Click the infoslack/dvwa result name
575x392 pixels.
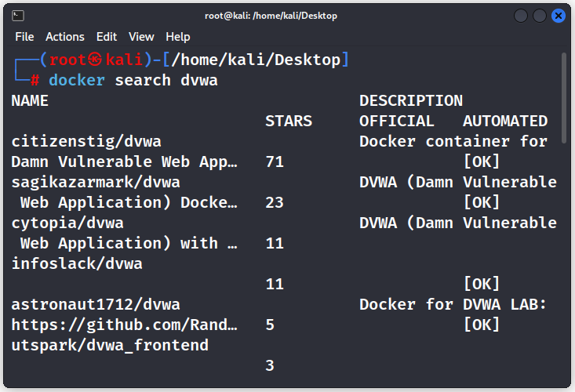[x=77, y=263]
